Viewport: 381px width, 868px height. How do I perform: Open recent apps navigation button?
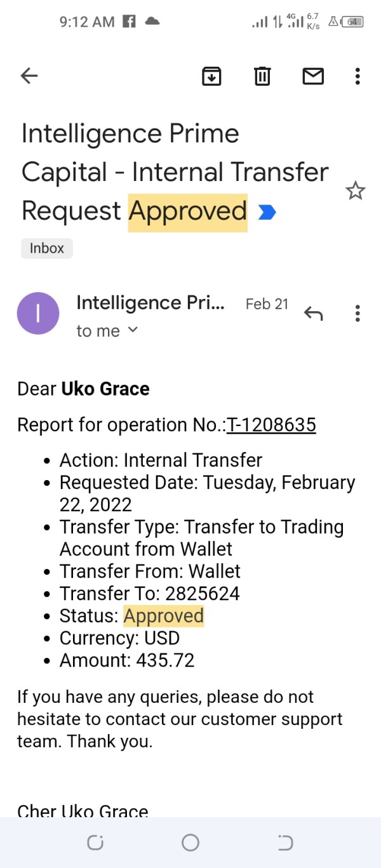pos(95,843)
